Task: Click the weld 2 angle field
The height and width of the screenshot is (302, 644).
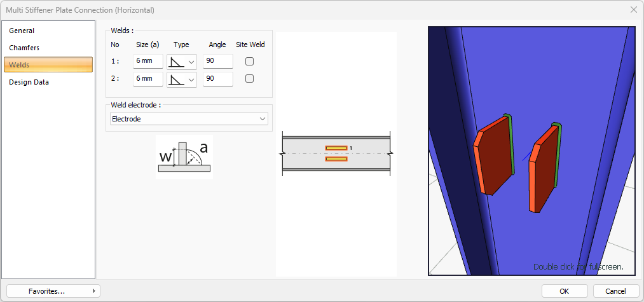Action: click(x=217, y=78)
